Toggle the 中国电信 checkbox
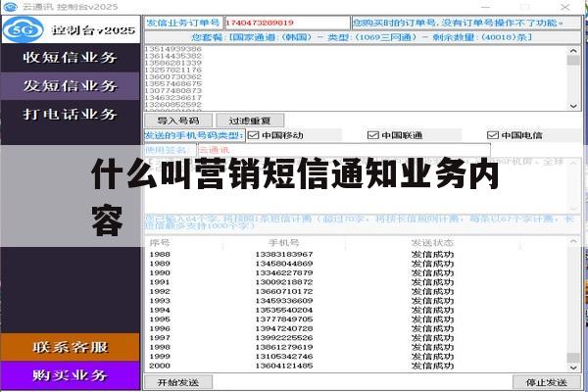 (x=492, y=135)
